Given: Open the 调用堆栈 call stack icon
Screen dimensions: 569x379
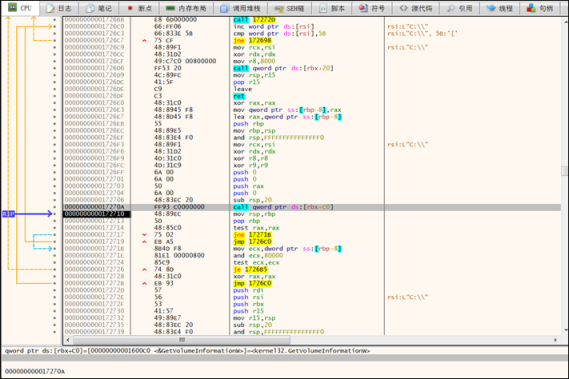Looking at the screenshot, I should 225,8.
